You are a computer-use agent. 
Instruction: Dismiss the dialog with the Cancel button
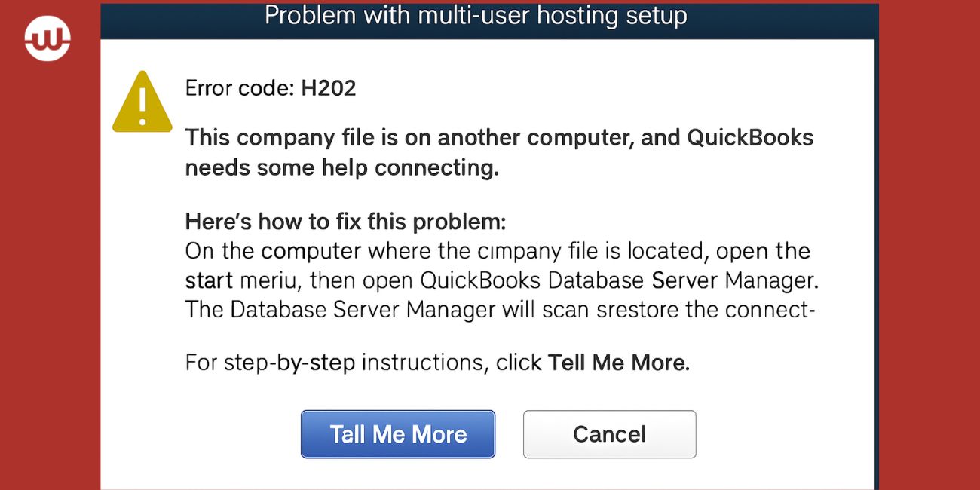tap(609, 433)
